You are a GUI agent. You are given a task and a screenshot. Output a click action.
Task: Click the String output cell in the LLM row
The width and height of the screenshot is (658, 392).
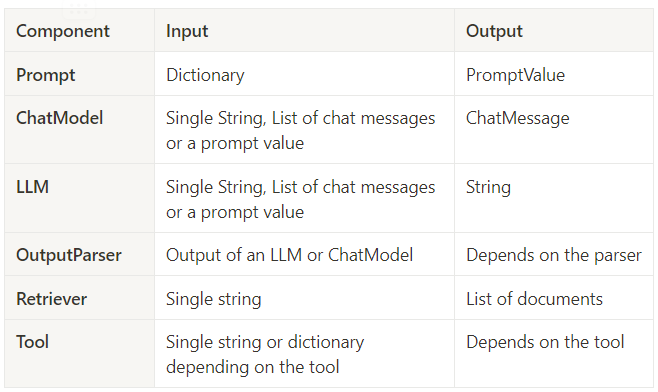tap(554, 198)
